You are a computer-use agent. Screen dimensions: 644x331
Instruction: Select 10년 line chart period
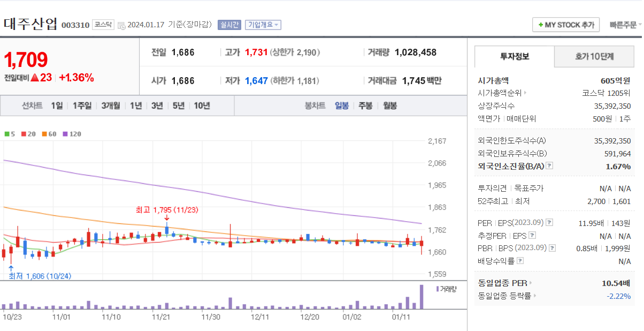click(202, 106)
